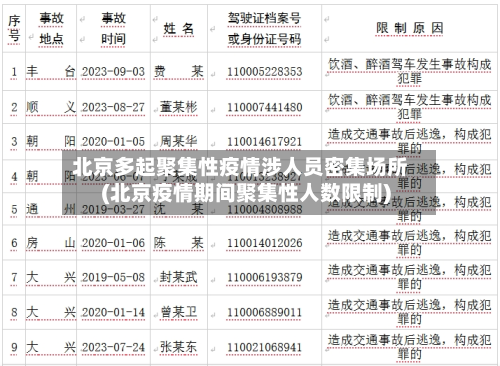
Task: Select the 顺义 location cell
Action: click(51, 107)
